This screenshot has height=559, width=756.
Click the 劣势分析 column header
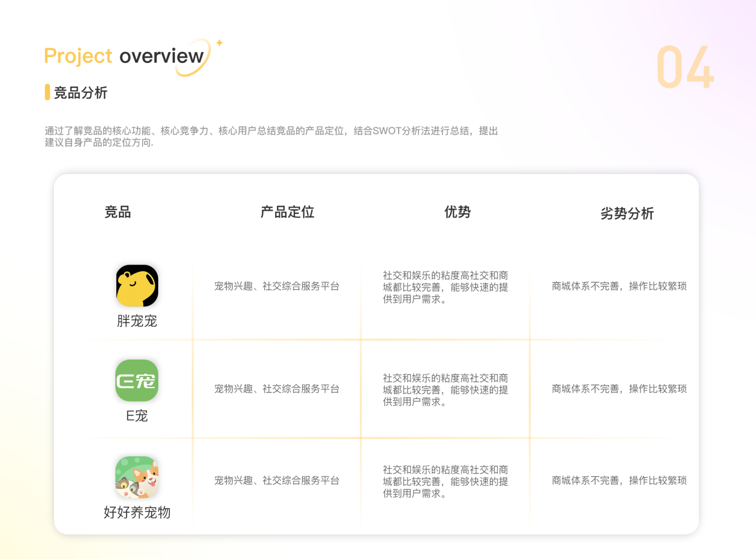(x=627, y=214)
